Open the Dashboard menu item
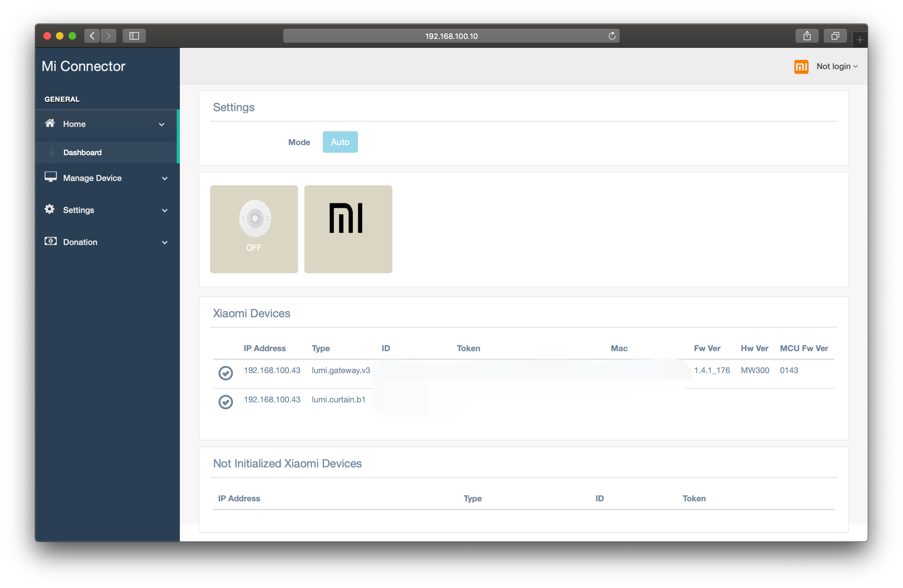This screenshot has width=903, height=588. pyautogui.click(x=82, y=152)
